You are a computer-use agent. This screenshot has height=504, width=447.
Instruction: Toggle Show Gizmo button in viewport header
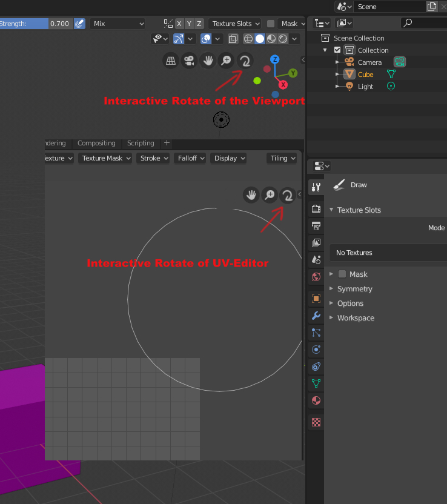point(179,39)
